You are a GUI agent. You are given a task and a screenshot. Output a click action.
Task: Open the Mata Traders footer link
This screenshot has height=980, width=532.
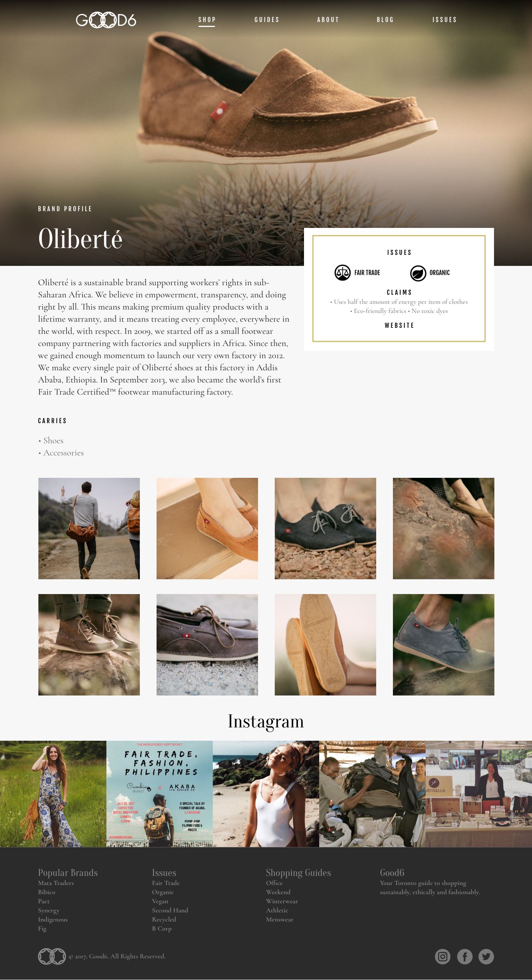[x=56, y=883]
